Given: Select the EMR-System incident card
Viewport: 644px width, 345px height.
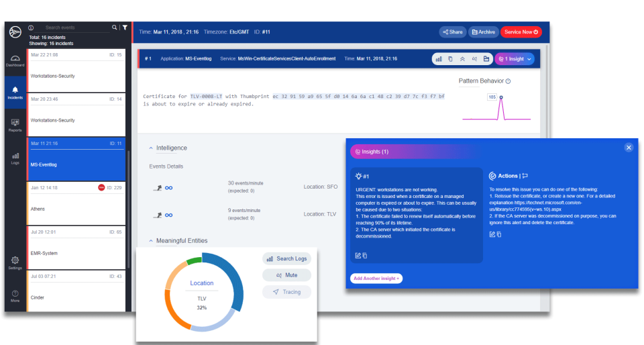Looking at the screenshot, I should click(76, 248).
